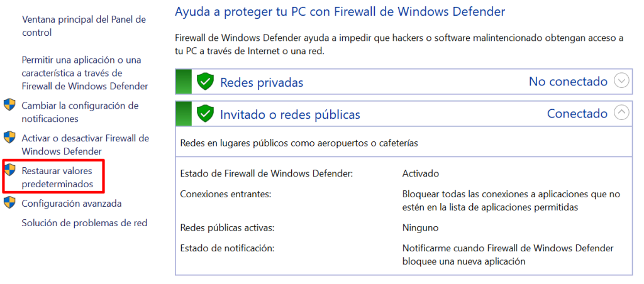
Task: Click the shield icon beside Cambiar la configuración de notificaciones
Action: 9,106
